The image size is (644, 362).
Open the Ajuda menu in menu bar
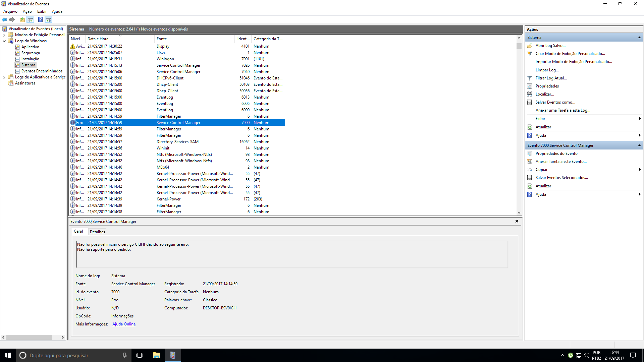[57, 11]
